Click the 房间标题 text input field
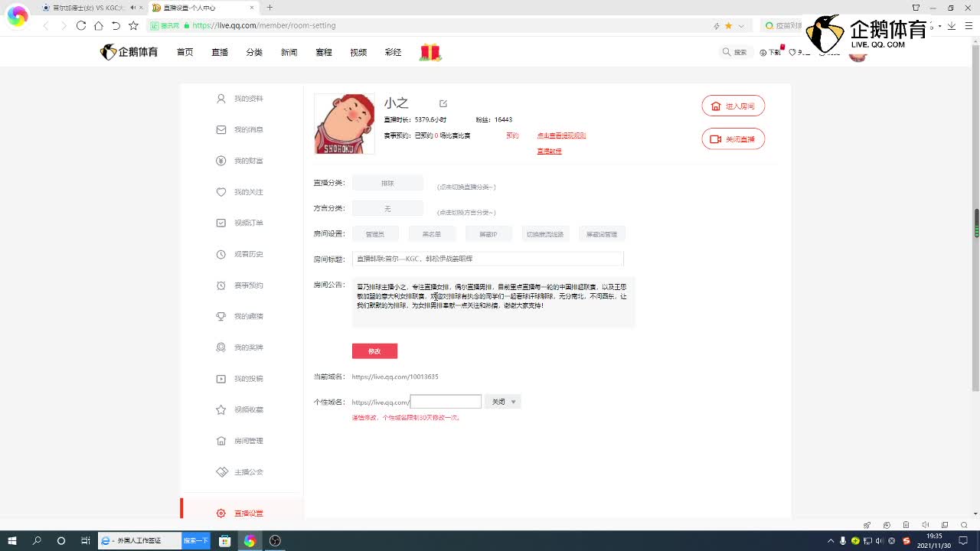The image size is (980, 551). pyautogui.click(x=488, y=259)
